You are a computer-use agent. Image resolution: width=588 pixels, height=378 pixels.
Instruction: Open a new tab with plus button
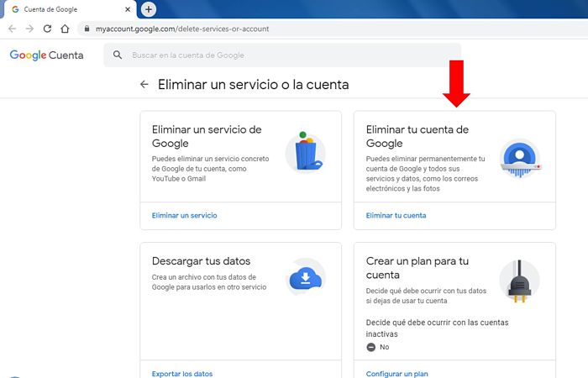pos(149,9)
